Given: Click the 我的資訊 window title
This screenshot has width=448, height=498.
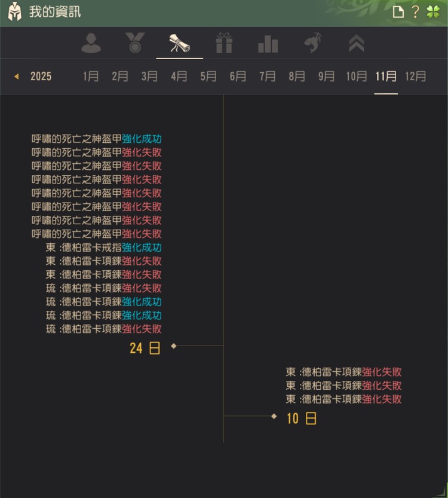Looking at the screenshot, I should (x=55, y=12).
